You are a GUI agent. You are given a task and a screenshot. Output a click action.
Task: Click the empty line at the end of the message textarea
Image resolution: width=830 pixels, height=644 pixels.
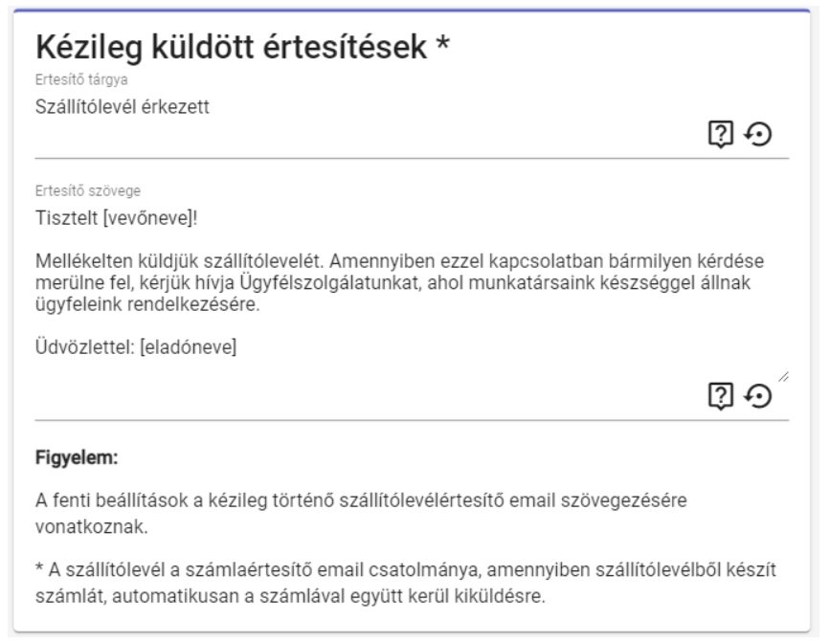[x=383, y=371]
